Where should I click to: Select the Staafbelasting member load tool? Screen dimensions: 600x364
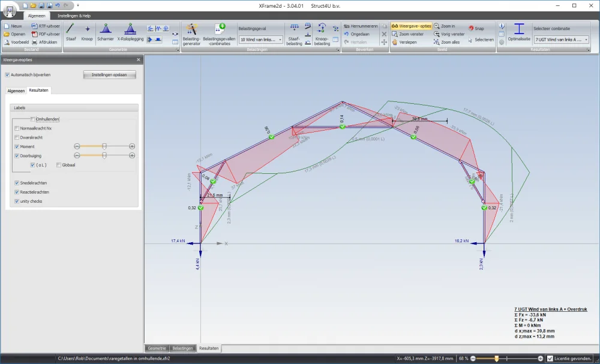[294, 34]
